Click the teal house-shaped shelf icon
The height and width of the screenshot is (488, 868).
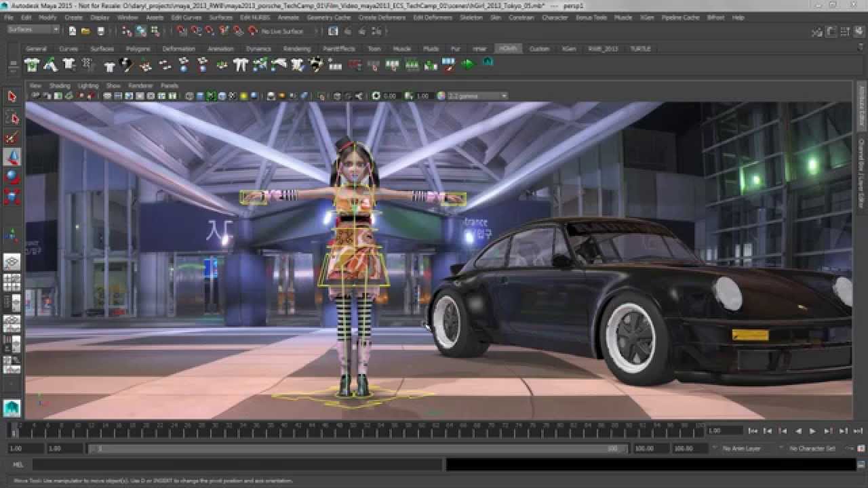point(488,62)
